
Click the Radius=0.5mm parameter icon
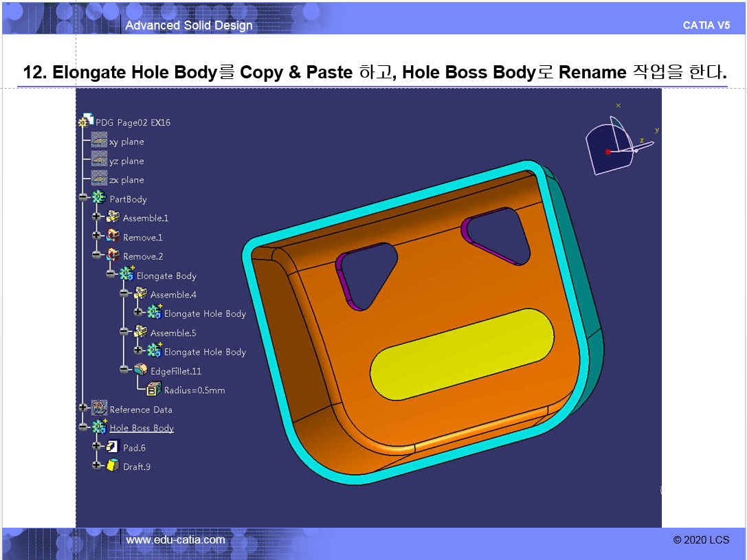coord(154,390)
